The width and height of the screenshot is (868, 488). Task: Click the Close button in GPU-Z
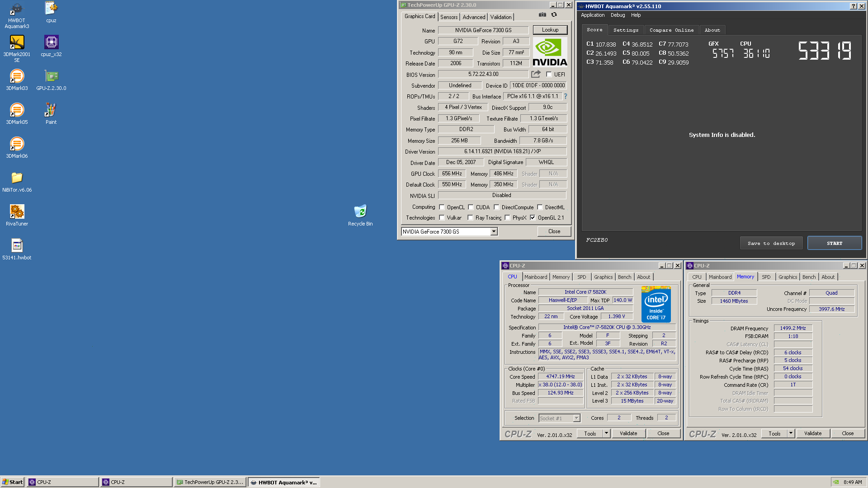click(x=554, y=231)
